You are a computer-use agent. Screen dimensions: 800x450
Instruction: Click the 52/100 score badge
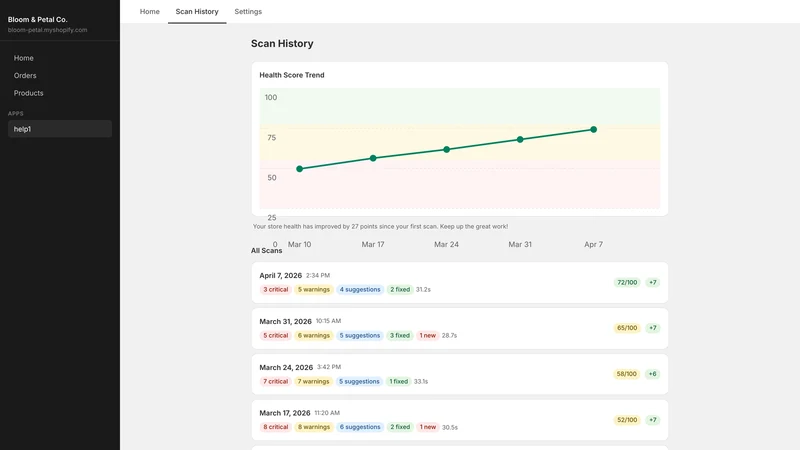pyautogui.click(x=627, y=420)
